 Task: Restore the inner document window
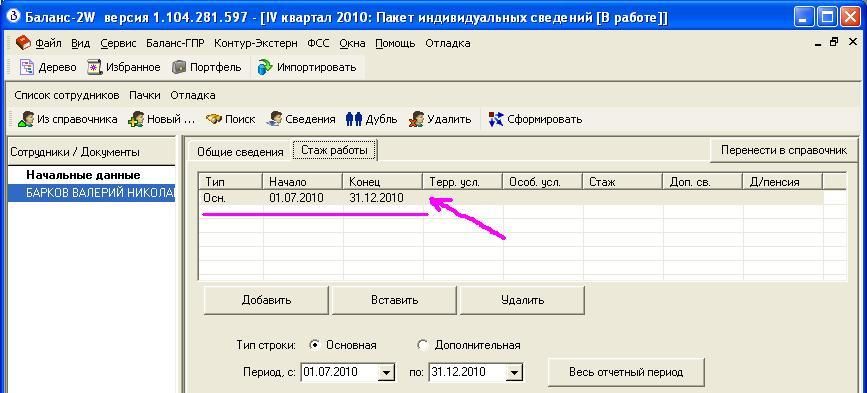[x=834, y=42]
